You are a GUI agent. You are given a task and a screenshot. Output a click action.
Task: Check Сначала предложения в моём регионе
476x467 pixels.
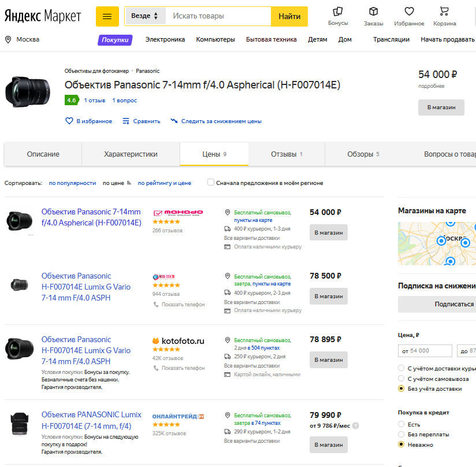tap(211, 182)
